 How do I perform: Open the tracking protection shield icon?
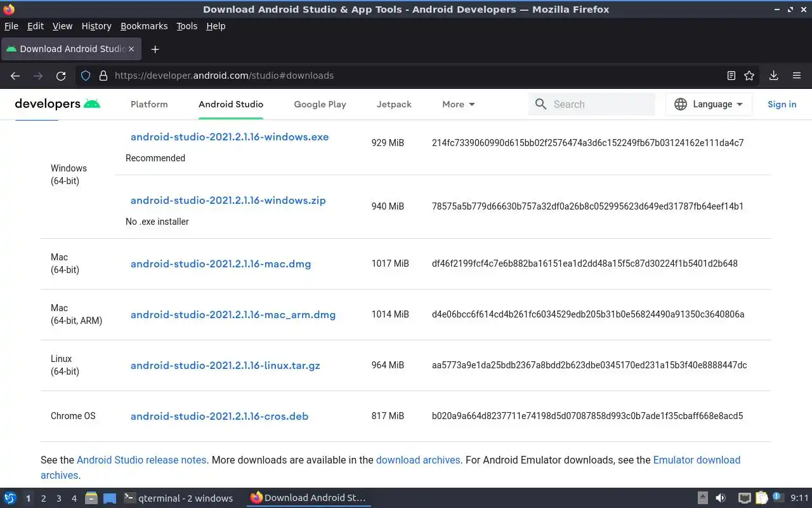coord(86,76)
